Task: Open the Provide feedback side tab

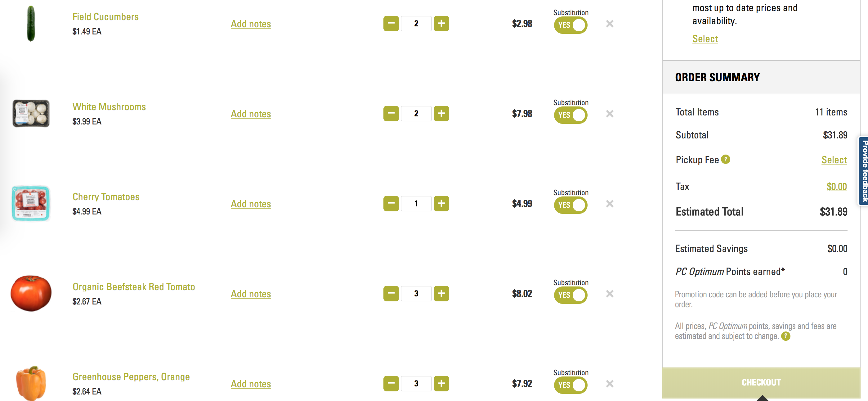Action: 863,171
